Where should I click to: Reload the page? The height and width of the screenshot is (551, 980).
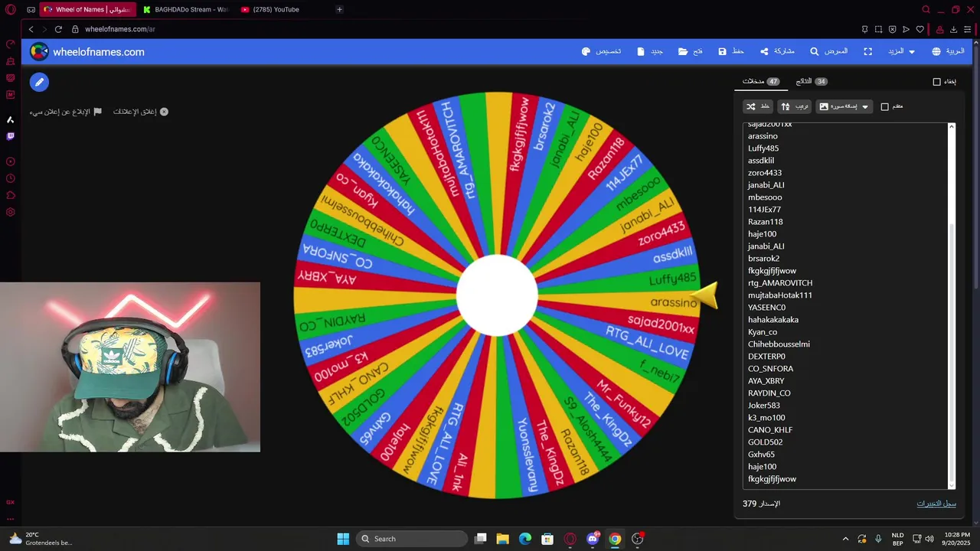58,29
